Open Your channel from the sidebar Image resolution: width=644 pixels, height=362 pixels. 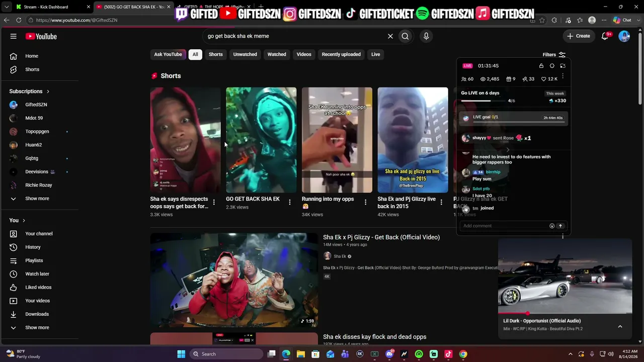(38, 234)
